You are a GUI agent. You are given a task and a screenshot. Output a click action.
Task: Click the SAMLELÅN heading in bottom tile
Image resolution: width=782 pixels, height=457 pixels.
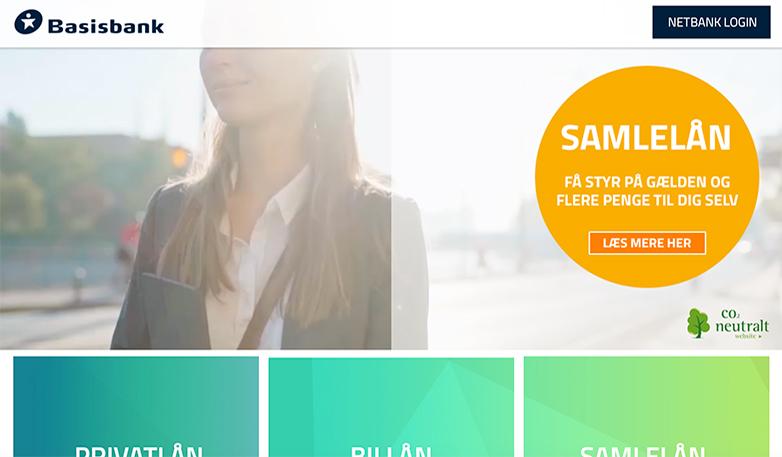pyautogui.click(x=642, y=451)
